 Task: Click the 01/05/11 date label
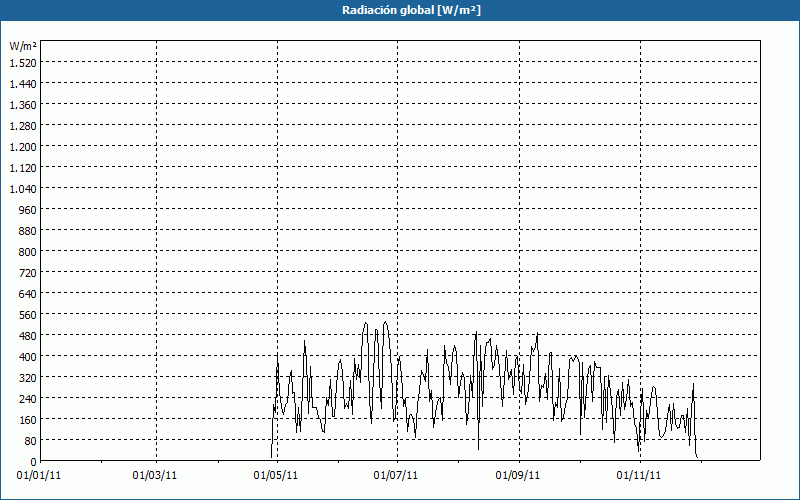(x=276, y=476)
